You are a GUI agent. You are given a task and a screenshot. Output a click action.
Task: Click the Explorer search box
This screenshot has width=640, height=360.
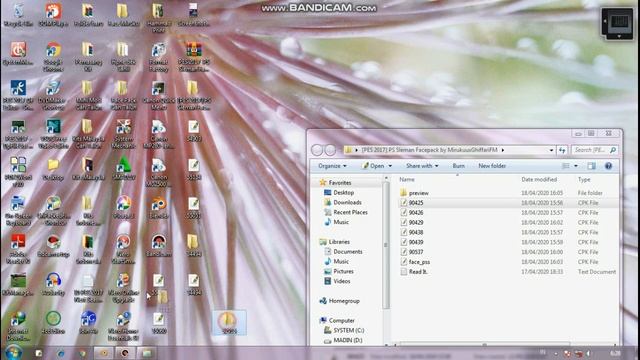(x=594, y=150)
